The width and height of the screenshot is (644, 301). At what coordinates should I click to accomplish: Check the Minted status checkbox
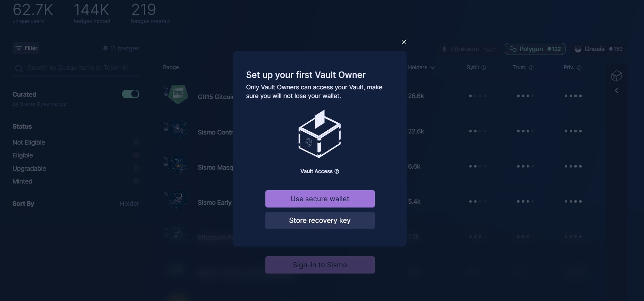click(136, 181)
